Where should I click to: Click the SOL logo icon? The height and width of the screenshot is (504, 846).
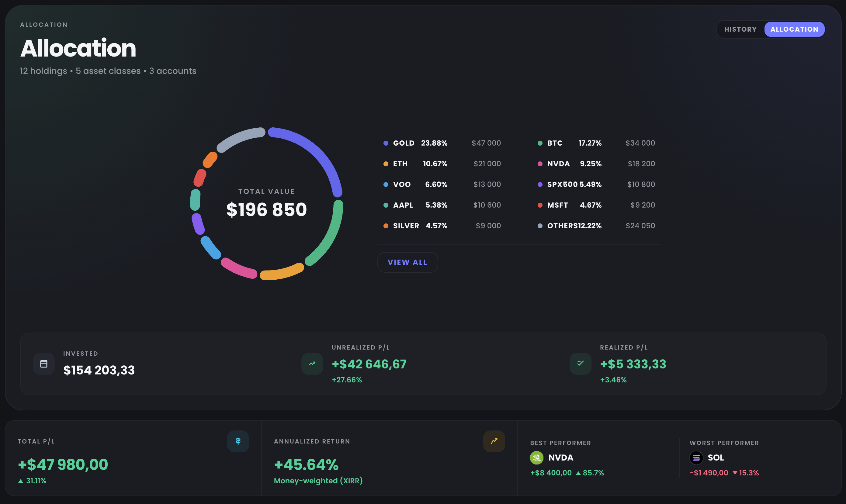pos(696,457)
